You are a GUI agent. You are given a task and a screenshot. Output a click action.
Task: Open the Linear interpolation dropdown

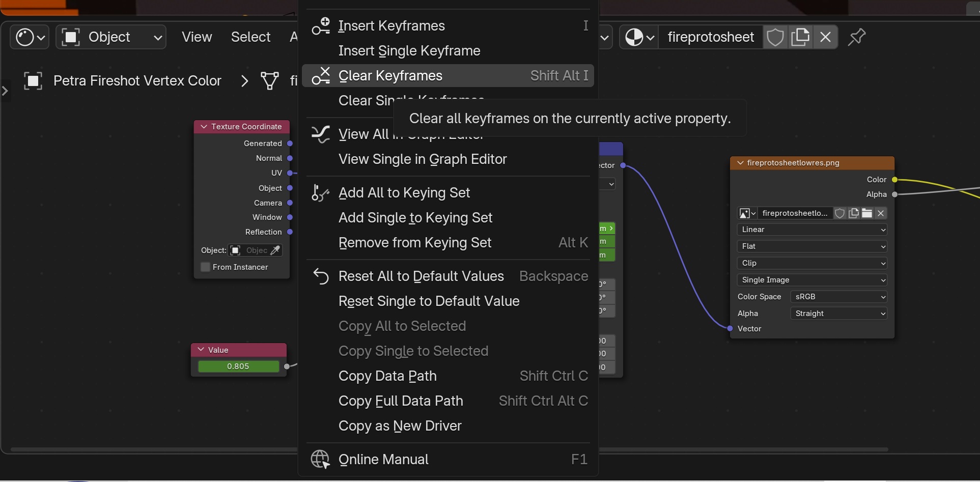(x=812, y=230)
